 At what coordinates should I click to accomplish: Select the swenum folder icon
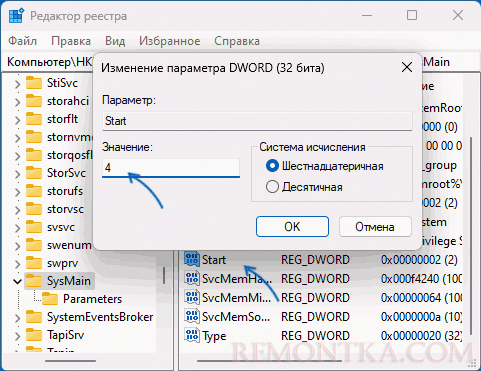(x=34, y=245)
